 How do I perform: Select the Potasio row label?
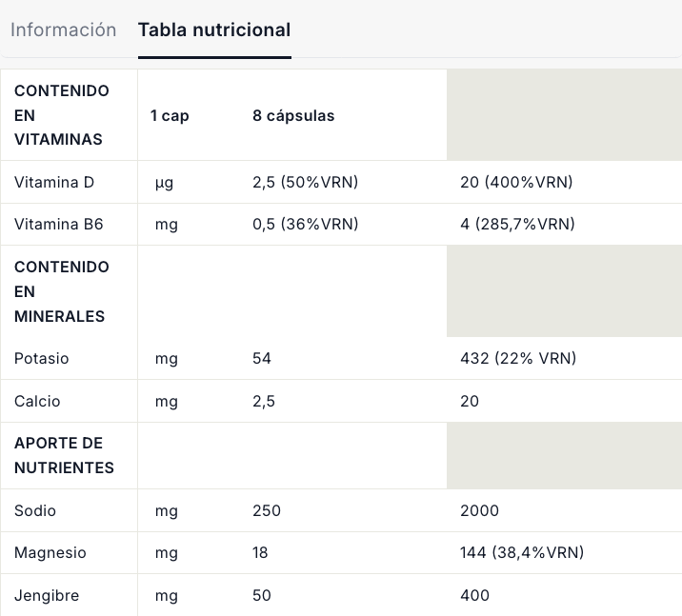42,359
